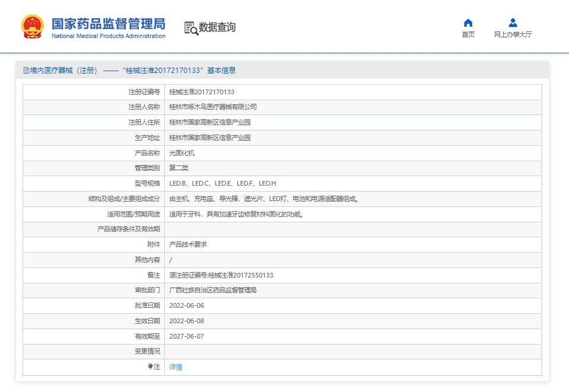
Task: Click the 有效期至 label
Action: pyautogui.click(x=147, y=336)
